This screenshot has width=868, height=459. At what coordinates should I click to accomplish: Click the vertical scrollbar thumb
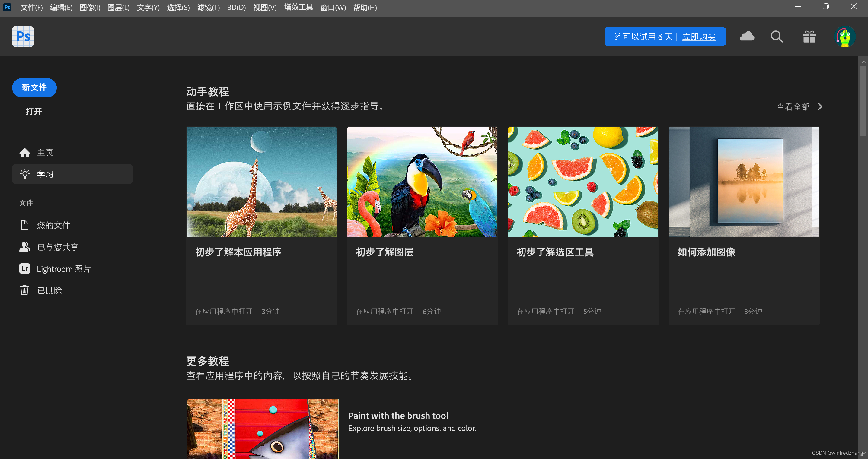[x=863, y=100]
